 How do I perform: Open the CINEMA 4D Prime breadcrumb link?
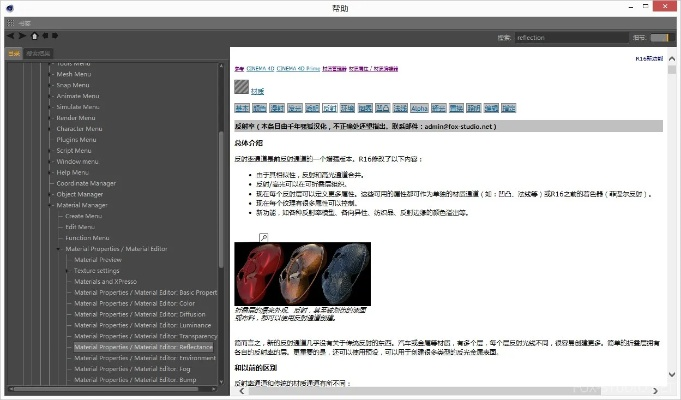(x=298, y=69)
